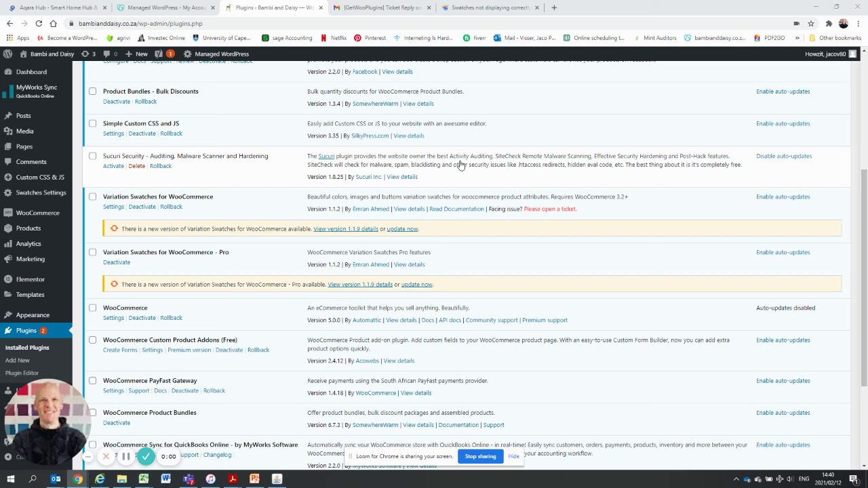Viewport: 868px width, 488px height.
Task: Open Managed WordPress in admin bar
Action: click(216, 54)
